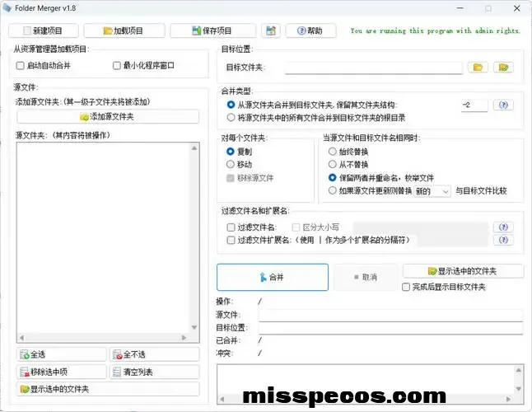Select 保留两者并重命名 radio option
This screenshot has width=532, height=412.
pyautogui.click(x=333, y=177)
